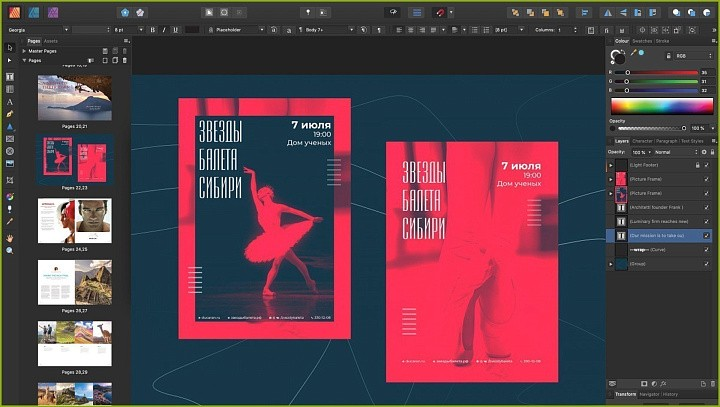This screenshot has height=407, width=720.
Task: Open Pages 24,25 spread thumbnail
Action: 75,220
